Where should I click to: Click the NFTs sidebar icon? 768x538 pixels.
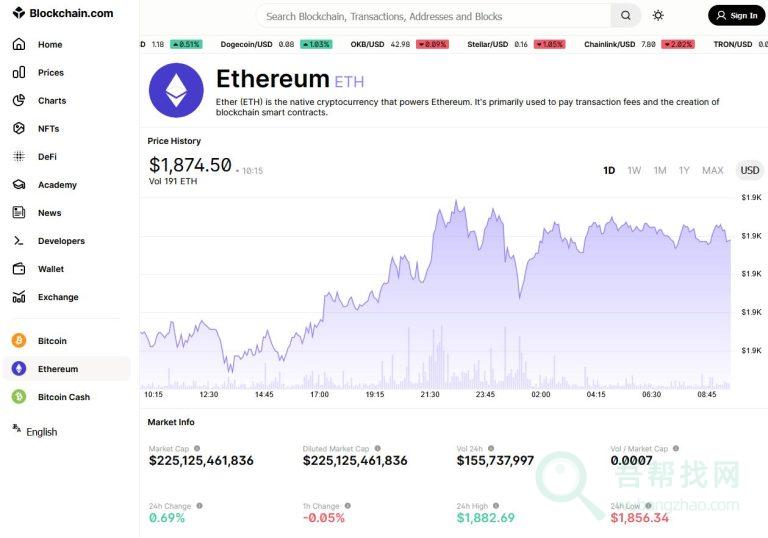(18, 129)
